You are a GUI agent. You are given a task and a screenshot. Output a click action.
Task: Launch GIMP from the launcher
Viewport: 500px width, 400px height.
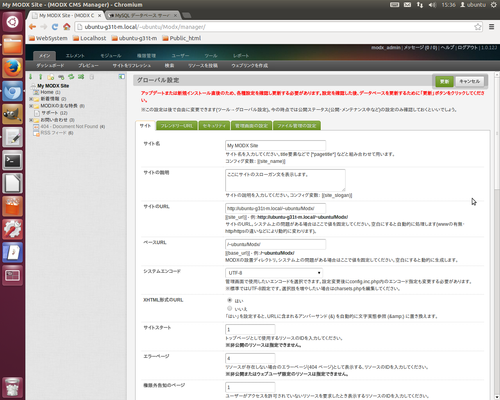[x=13, y=114]
